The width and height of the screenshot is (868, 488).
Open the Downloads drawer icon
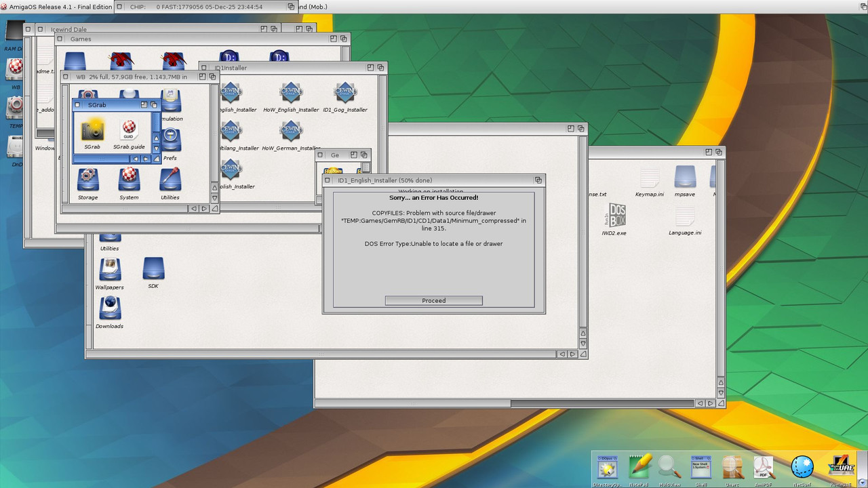[x=110, y=308]
